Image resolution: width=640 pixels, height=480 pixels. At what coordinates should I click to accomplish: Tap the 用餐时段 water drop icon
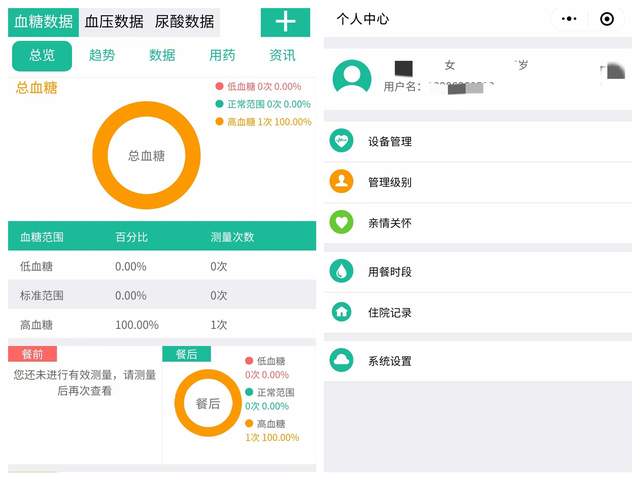tap(341, 271)
